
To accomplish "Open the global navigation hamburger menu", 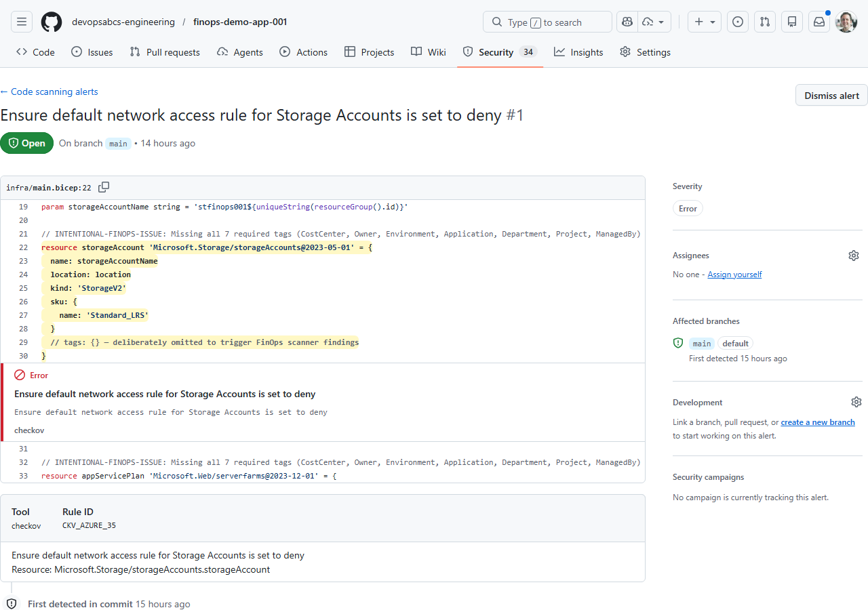I will [21, 21].
